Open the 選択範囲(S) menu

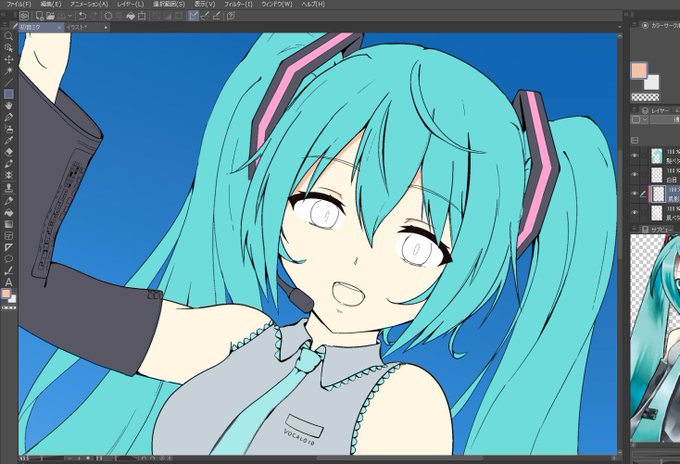[x=168, y=4]
